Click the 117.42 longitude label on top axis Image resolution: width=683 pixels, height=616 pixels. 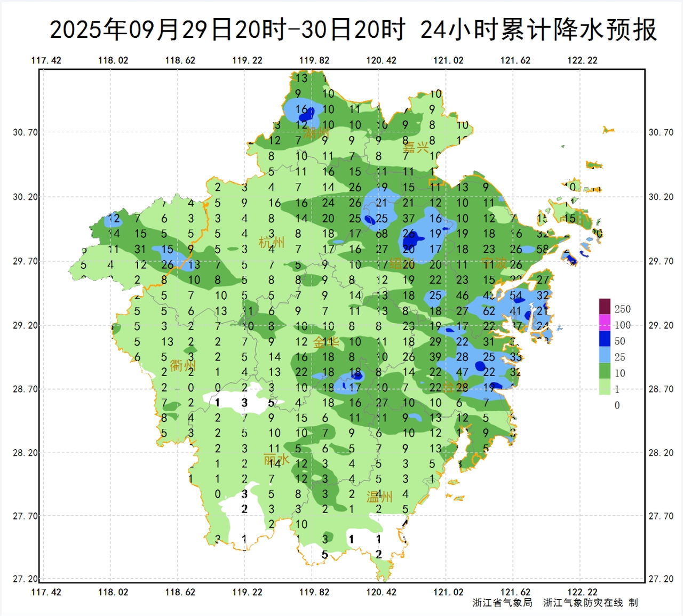tap(46, 60)
